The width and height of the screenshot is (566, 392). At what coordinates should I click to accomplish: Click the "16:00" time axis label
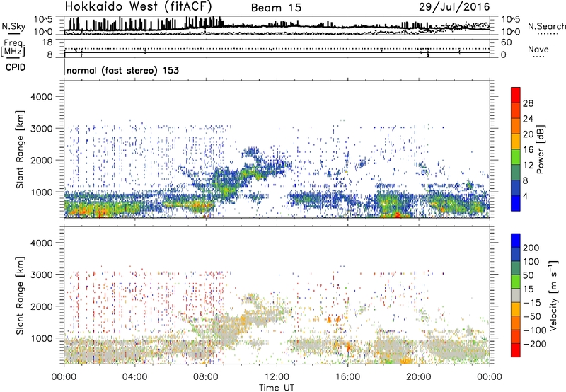(347, 377)
